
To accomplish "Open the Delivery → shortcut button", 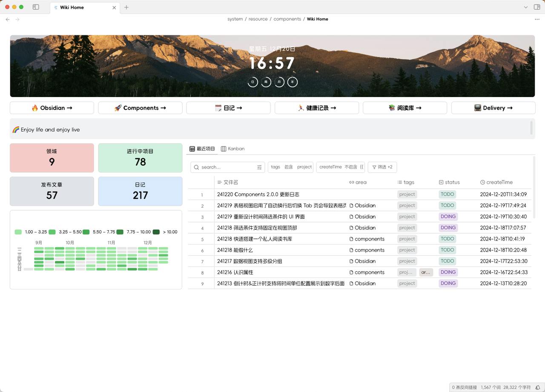I will pos(493,108).
